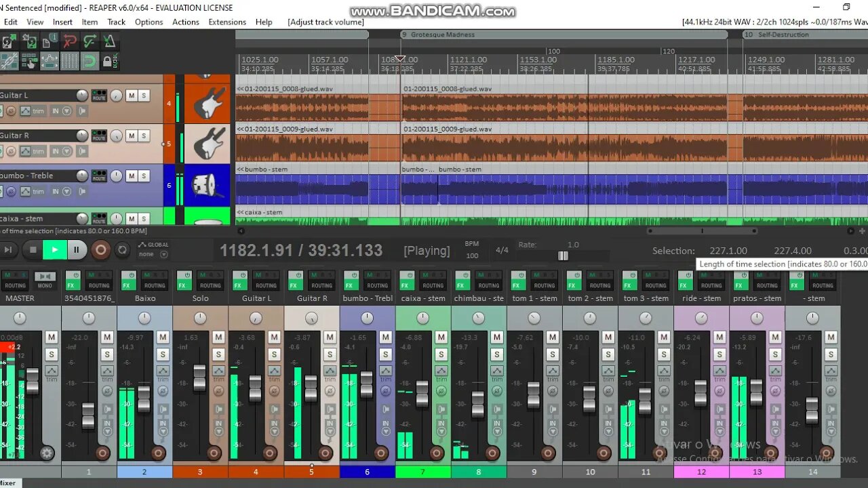Open IN dropdown on track 1 mixer strip

[x=107, y=427]
